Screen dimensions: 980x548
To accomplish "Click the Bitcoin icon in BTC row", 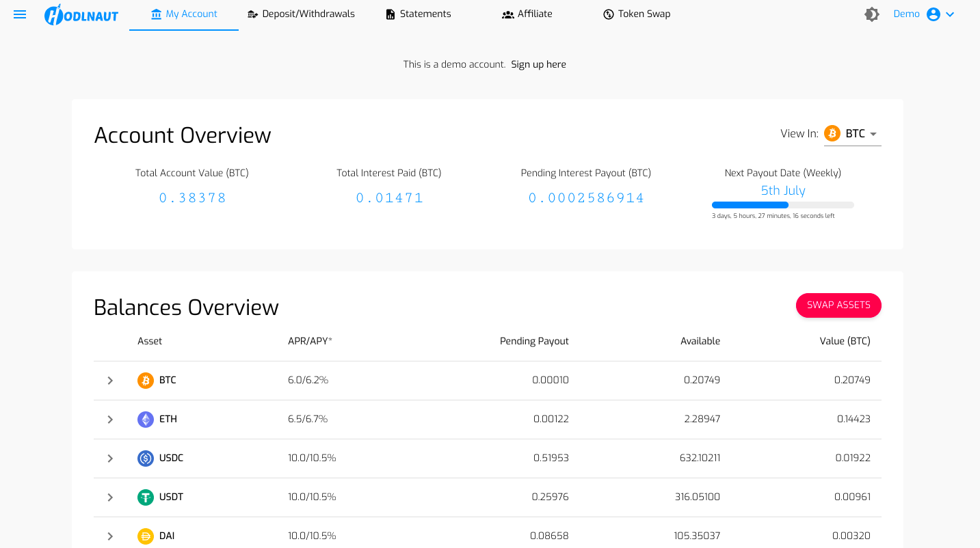I will tap(146, 381).
